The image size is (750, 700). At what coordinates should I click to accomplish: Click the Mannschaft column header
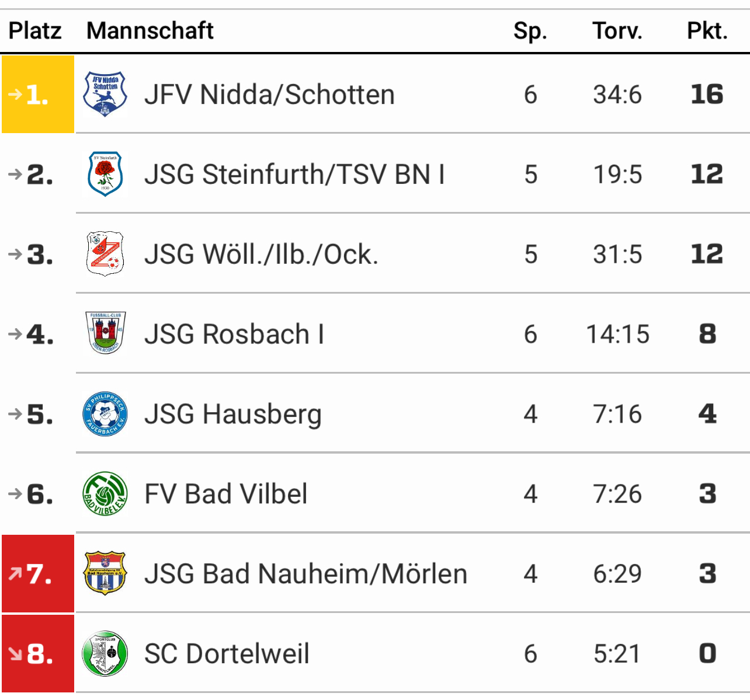(150, 30)
